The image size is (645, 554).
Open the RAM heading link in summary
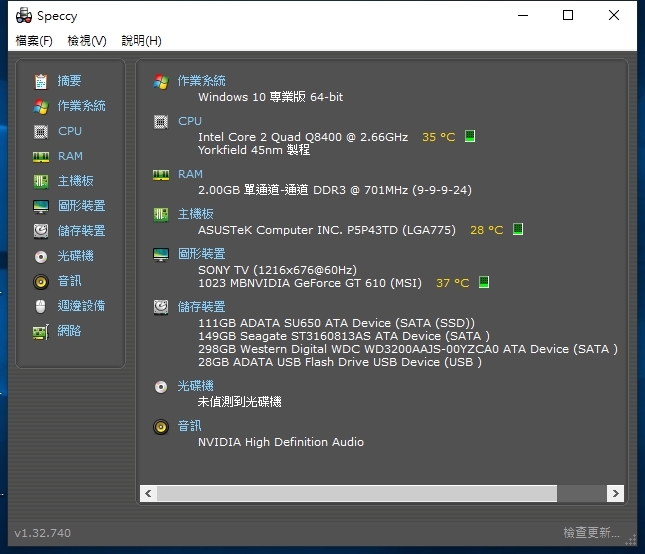[x=190, y=174]
